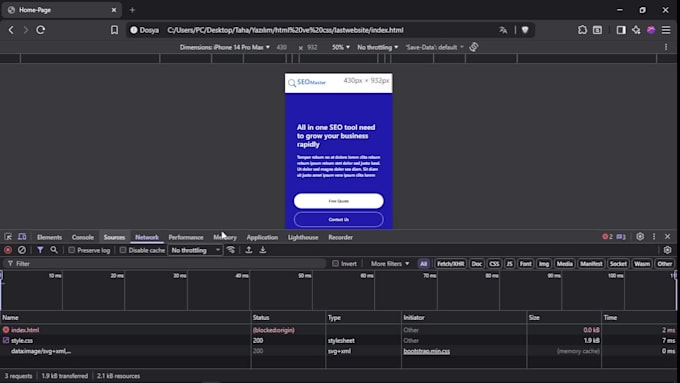
Task: Toggle the browser sidebar panel icon
Action: (621, 30)
